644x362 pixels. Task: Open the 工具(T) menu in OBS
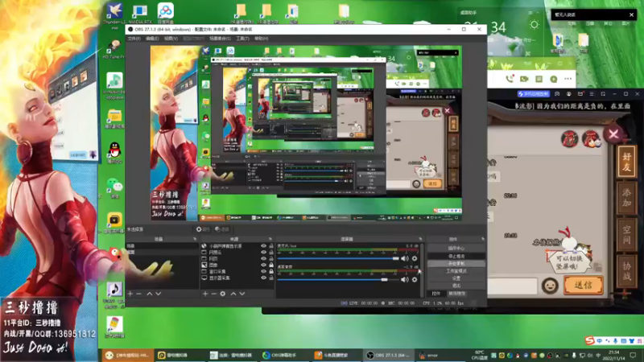[242, 39]
